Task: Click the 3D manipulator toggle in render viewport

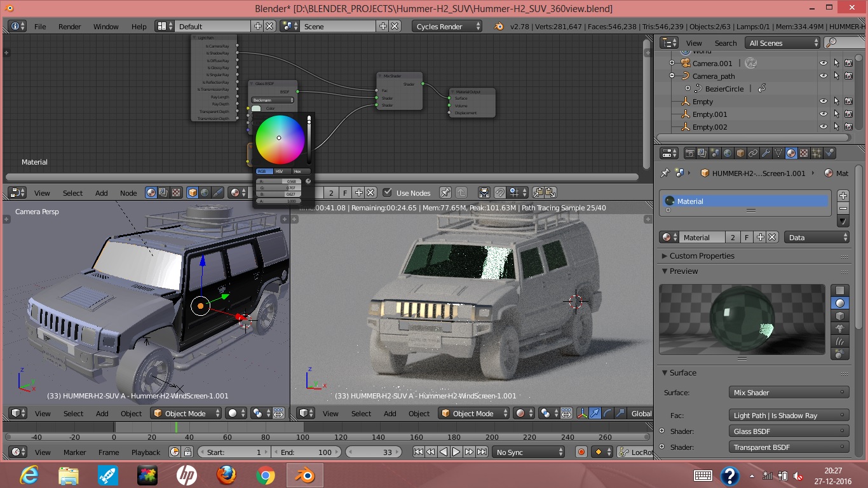Action: (583, 413)
